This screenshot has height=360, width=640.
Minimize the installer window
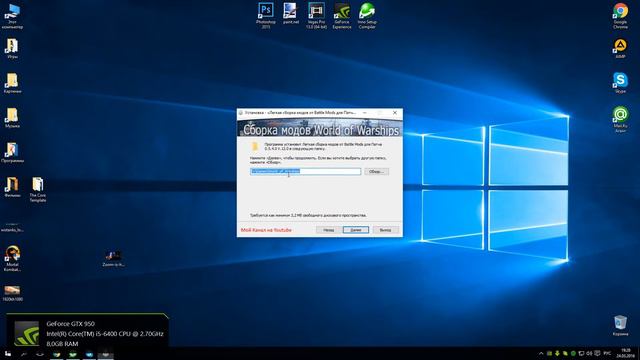click(x=364, y=113)
